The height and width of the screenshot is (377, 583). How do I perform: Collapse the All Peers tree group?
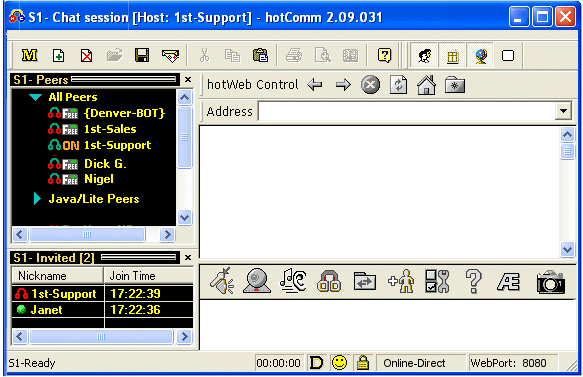click(36, 97)
